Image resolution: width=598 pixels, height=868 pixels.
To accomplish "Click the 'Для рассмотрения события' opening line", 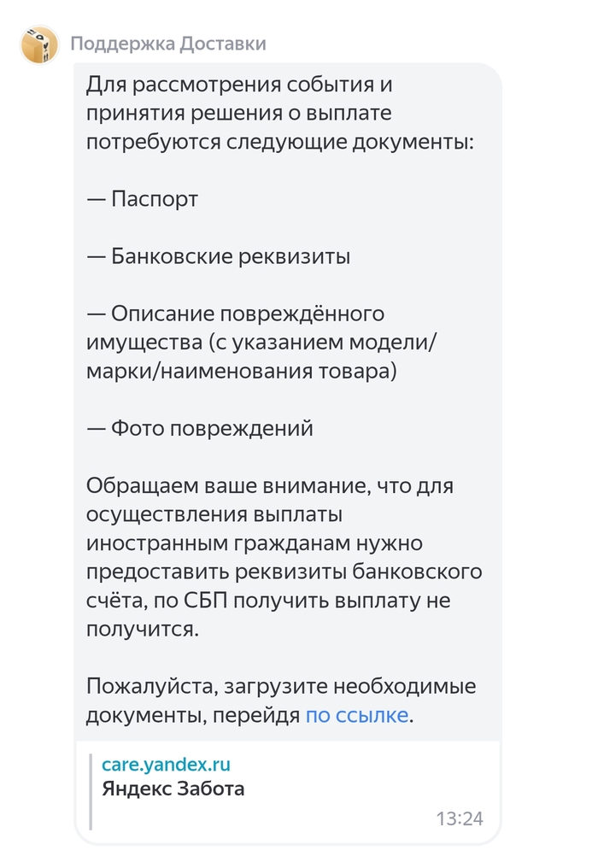I will (239, 85).
